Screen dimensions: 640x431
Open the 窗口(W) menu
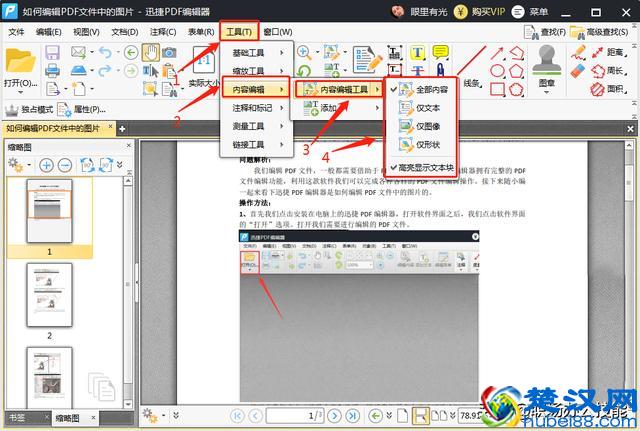pos(278,32)
